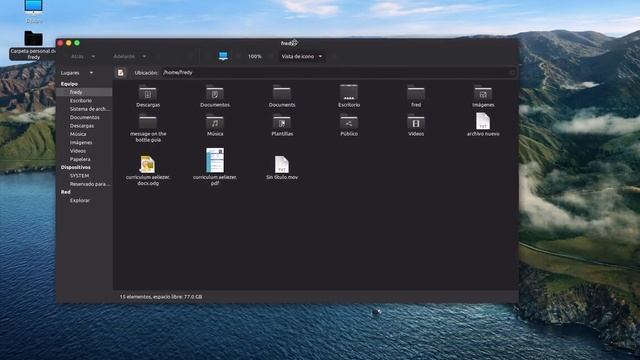Viewport: 640px width, 360px height.
Task: Click the Atrás back button
Action: click(x=77, y=56)
